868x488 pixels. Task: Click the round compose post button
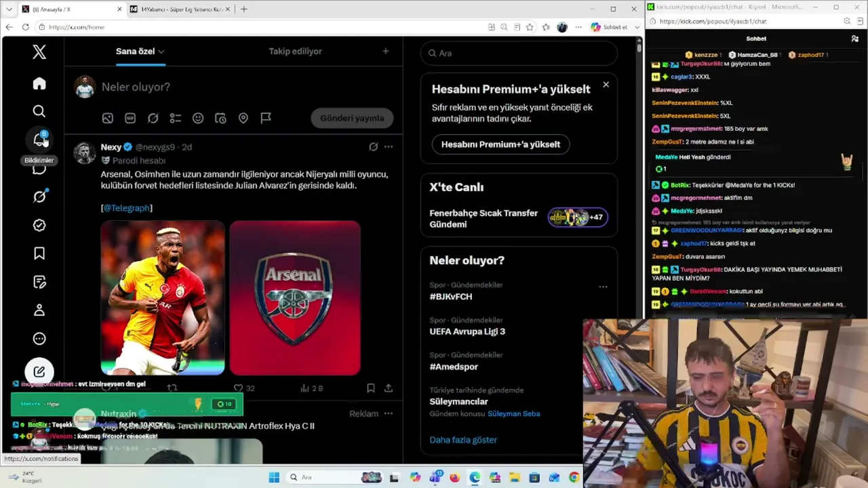[39, 371]
